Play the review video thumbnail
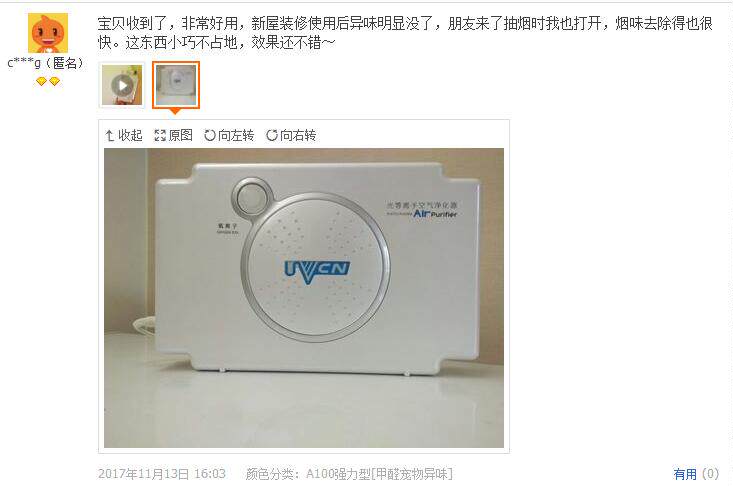The width and height of the screenshot is (733, 486). click(x=122, y=85)
